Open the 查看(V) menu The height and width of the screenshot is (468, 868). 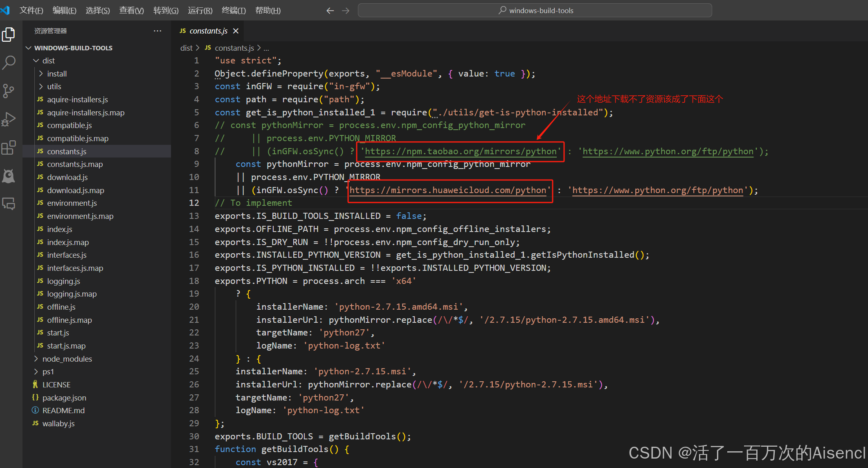131,11
